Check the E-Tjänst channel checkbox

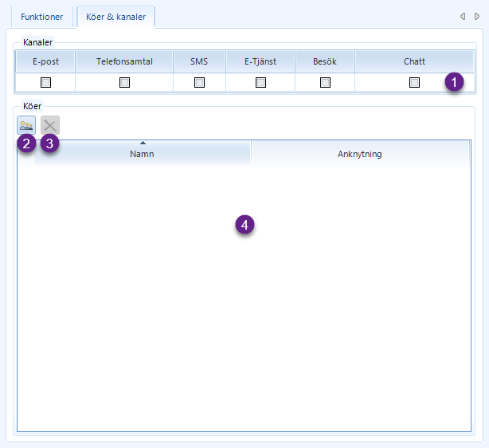(x=260, y=82)
